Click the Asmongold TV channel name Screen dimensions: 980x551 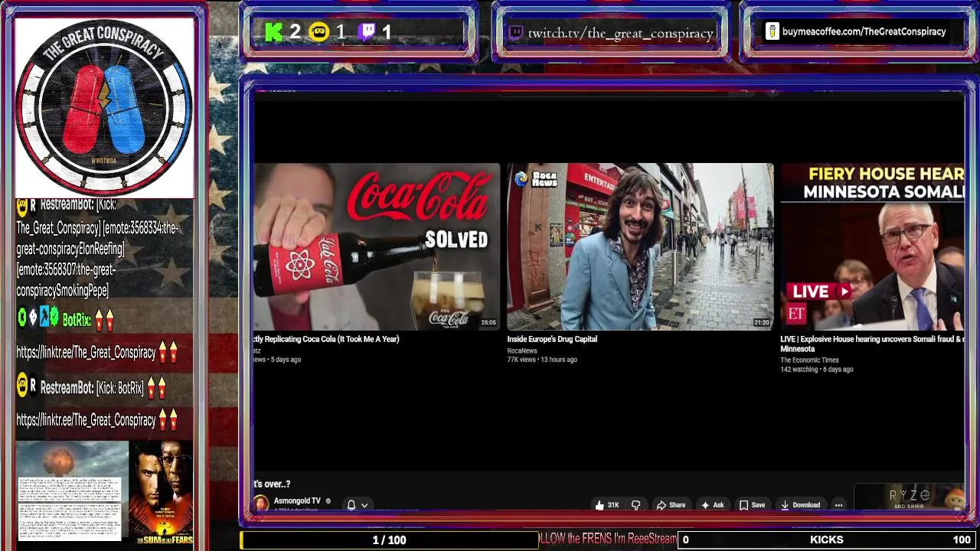tap(297, 501)
